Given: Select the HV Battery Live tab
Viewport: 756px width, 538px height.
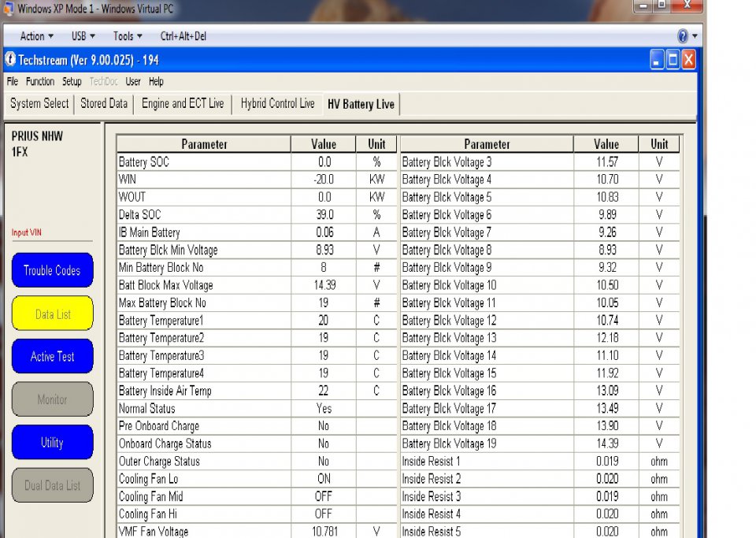Looking at the screenshot, I should pyautogui.click(x=361, y=104).
